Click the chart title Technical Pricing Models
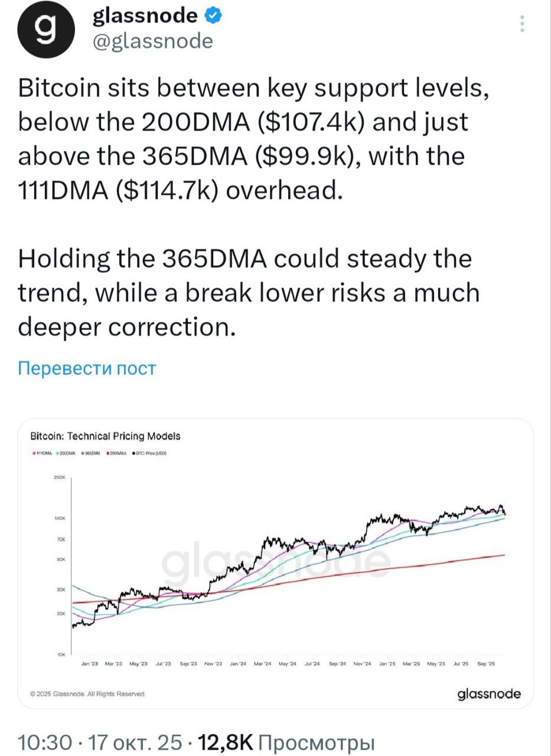 [x=105, y=436]
